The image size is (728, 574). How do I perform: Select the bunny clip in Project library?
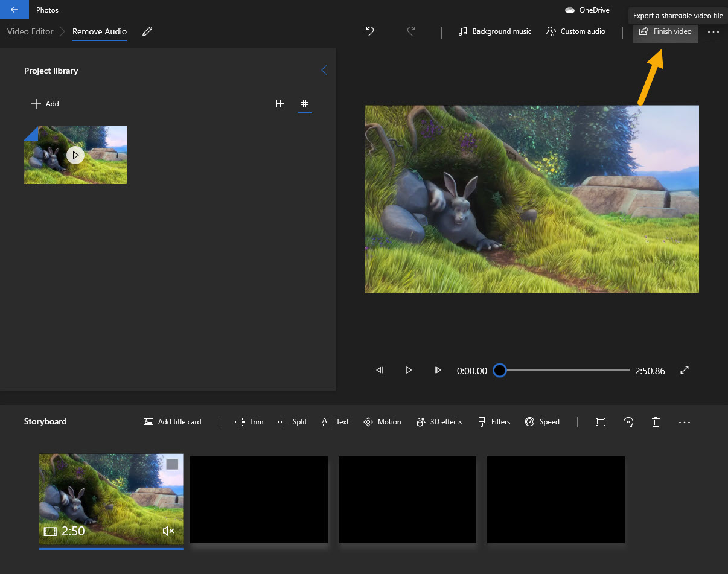click(75, 155)
